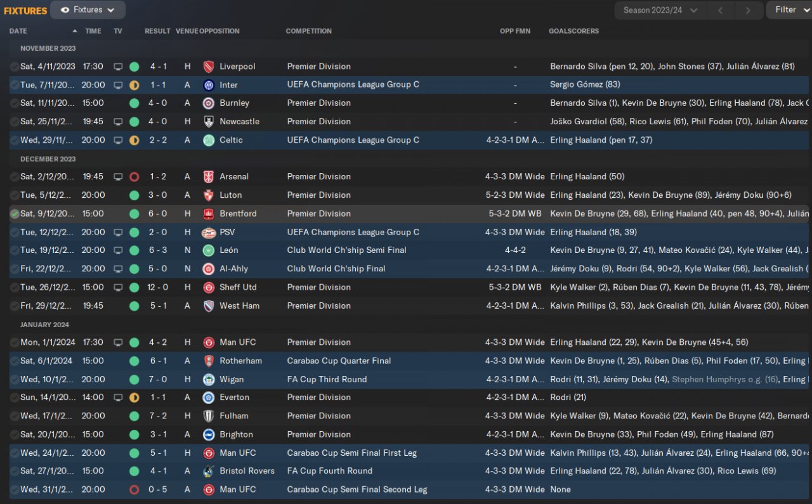Image resolution: width=812 pixels, height=504 pixels.
Task: Click the Luton club badge
Action: 208,195
